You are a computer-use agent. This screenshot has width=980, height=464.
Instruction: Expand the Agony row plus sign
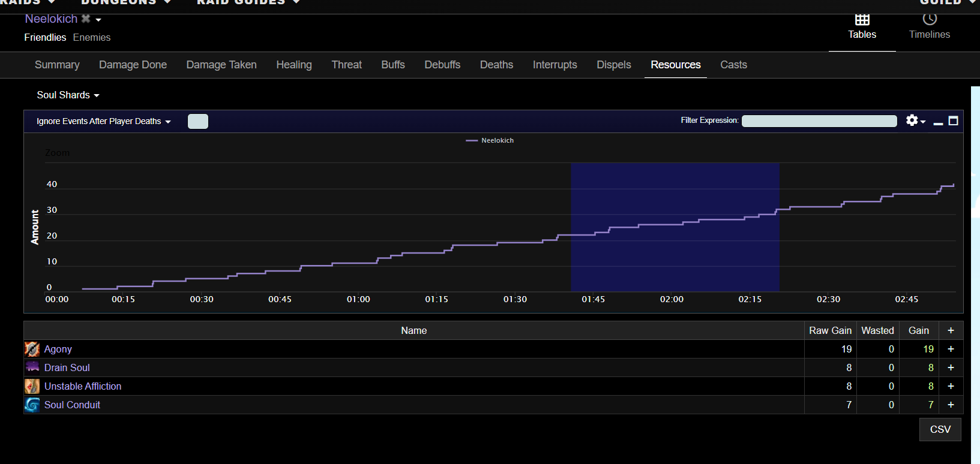(951, 349)
